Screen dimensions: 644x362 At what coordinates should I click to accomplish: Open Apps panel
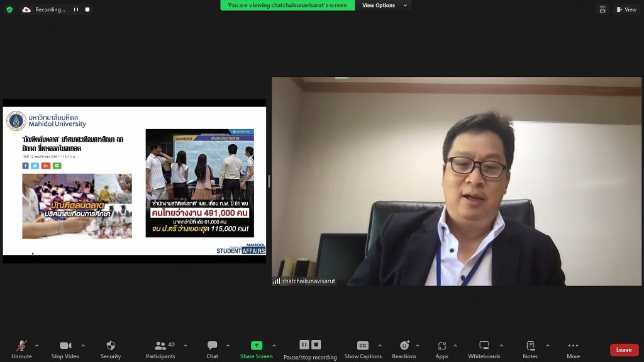[x=442, y=349]
